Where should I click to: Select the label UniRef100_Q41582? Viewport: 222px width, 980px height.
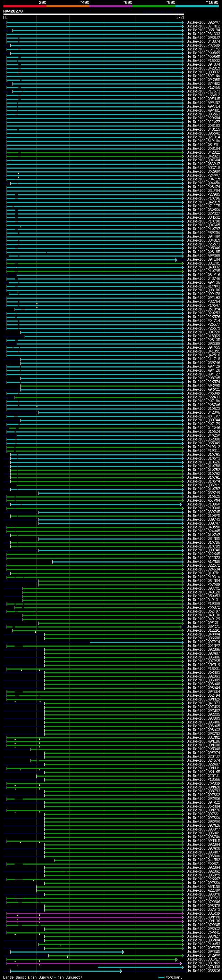(x=203, y=860)
